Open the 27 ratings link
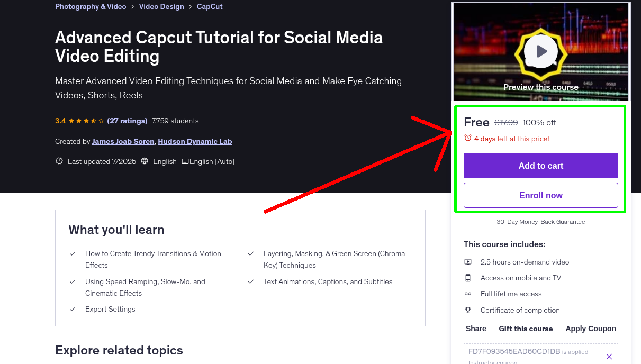Viewport: 641px width, 364px height. (x=127, y=121)
